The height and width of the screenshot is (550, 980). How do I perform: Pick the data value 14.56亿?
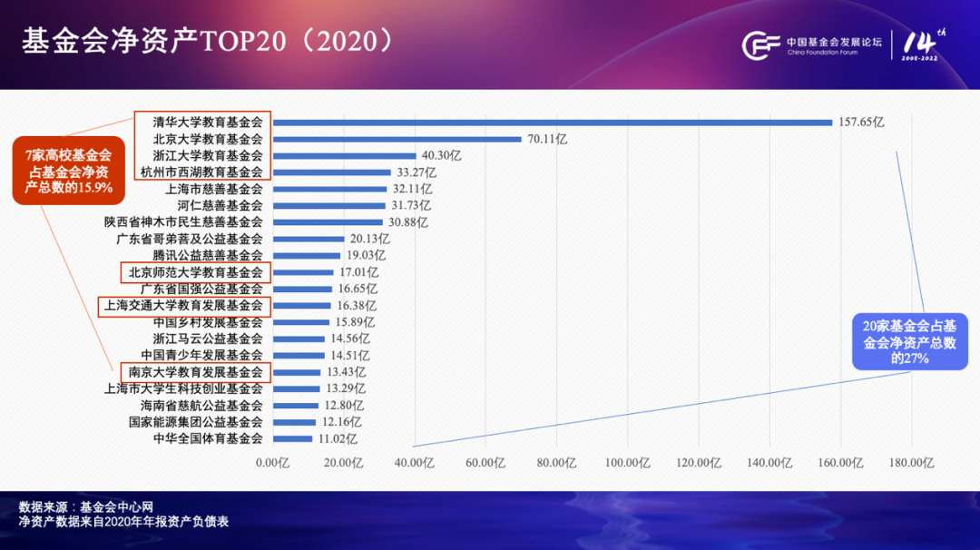point(350,339)
